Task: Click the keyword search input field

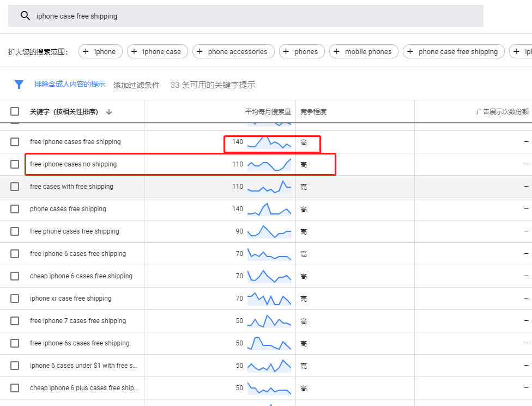Action: click(246, 16)
